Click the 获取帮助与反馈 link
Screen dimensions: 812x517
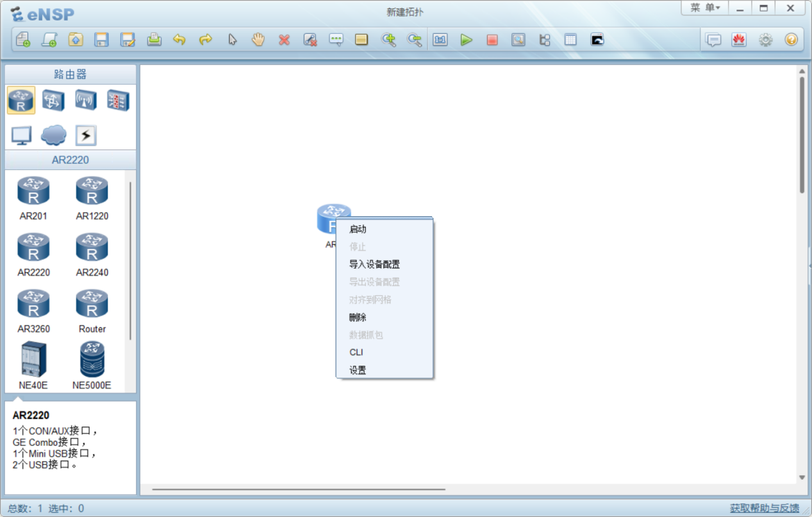click(x=765, y=508)
